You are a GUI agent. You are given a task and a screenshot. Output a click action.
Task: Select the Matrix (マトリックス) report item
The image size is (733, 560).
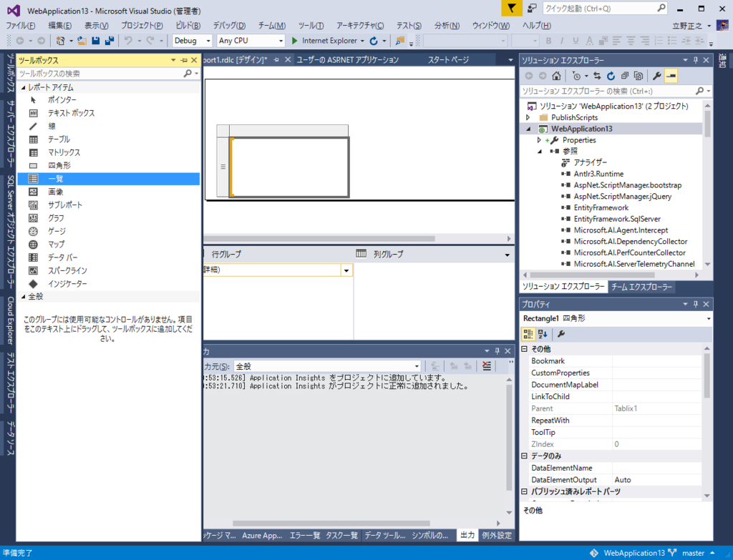pos(109,152)
